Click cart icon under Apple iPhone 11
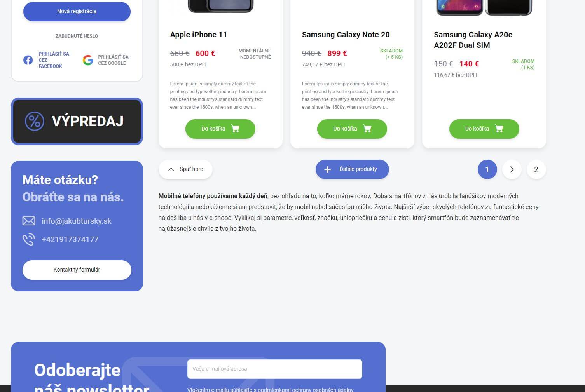Viewport: 585px width, 392px height. click(x=235, y=129)
